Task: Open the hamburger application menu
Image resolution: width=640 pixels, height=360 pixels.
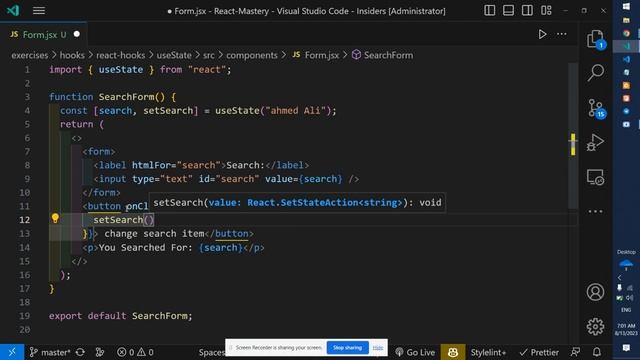Action: (x=39, y=11)
